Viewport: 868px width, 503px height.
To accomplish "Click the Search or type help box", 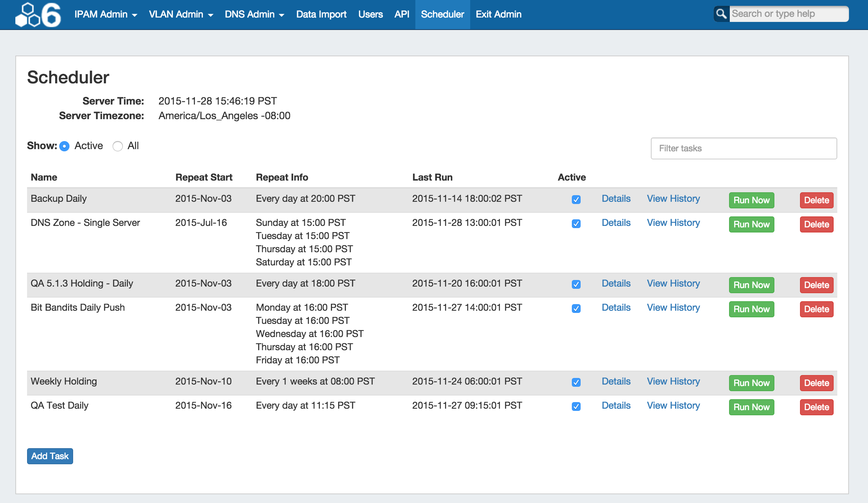I will [790, 14].
